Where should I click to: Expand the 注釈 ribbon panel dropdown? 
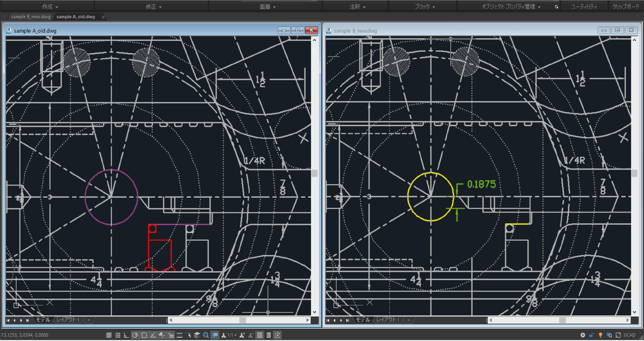click(x=364, y=6)
